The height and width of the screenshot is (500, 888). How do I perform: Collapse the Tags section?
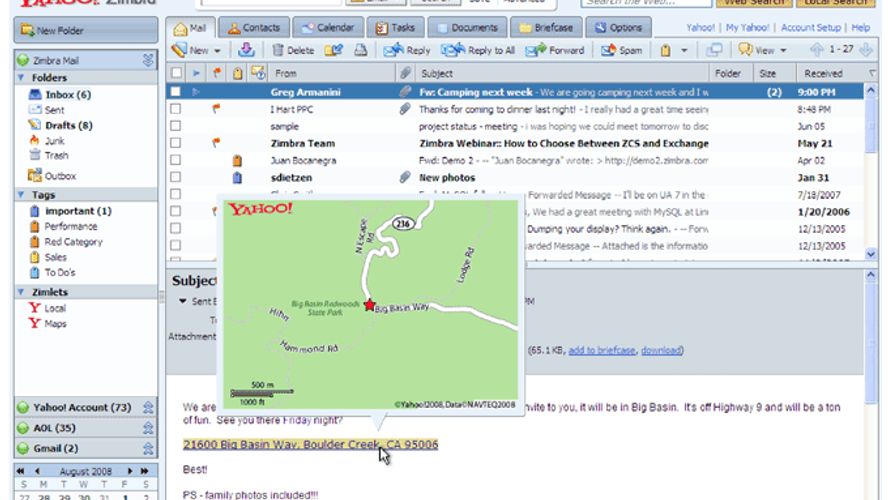tap(22, 195)
